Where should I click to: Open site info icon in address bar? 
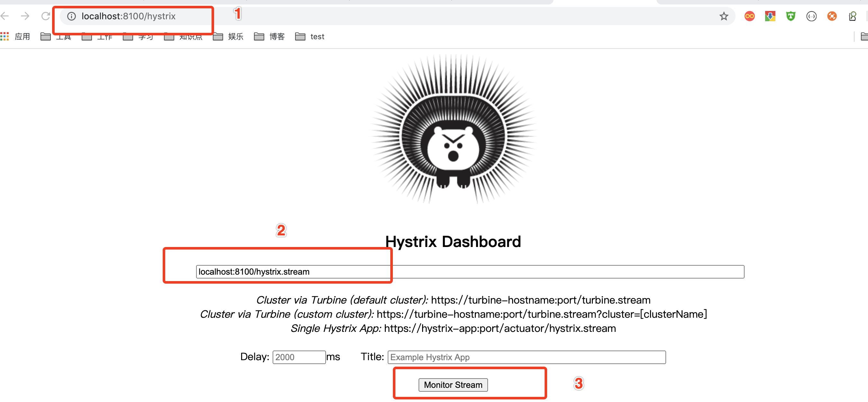[x=71, y=16]
